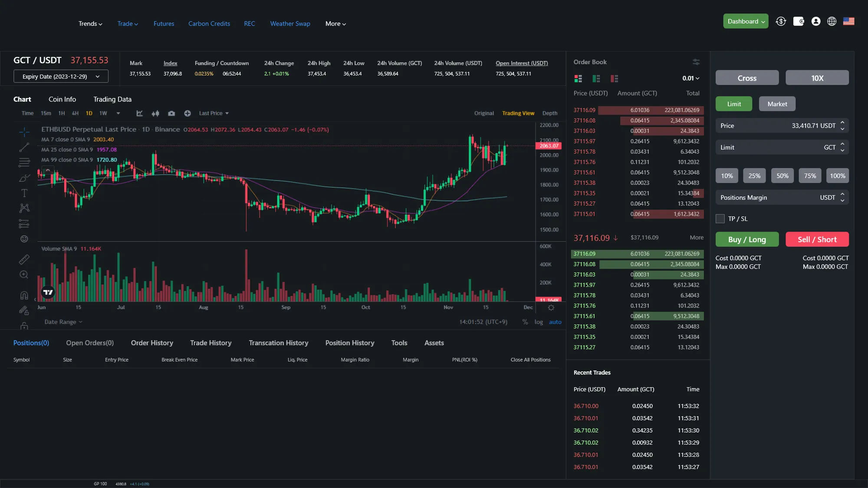This screenshot has width=868, height=488.
Task: Expand the Expiry Date dropdown
Action: click(x=61, y=76)
